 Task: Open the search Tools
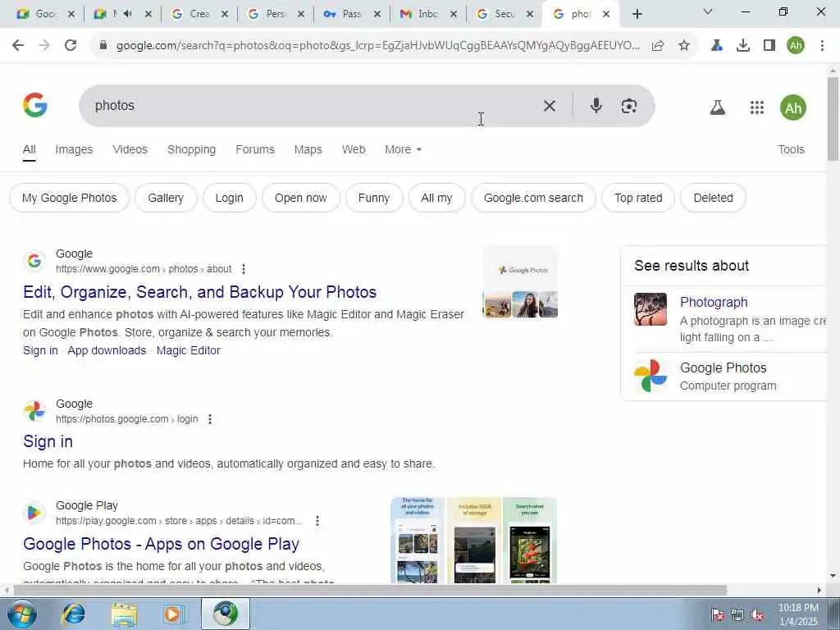[x=792, y=149]
